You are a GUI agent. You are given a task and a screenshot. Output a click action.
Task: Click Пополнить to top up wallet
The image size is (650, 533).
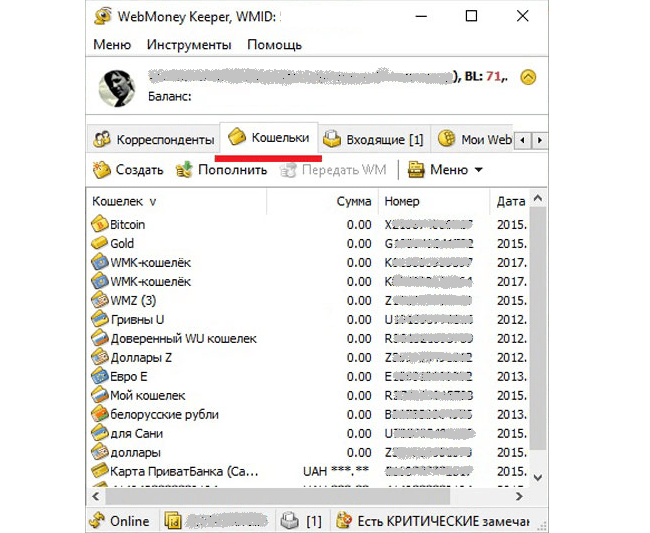(221, 170)
